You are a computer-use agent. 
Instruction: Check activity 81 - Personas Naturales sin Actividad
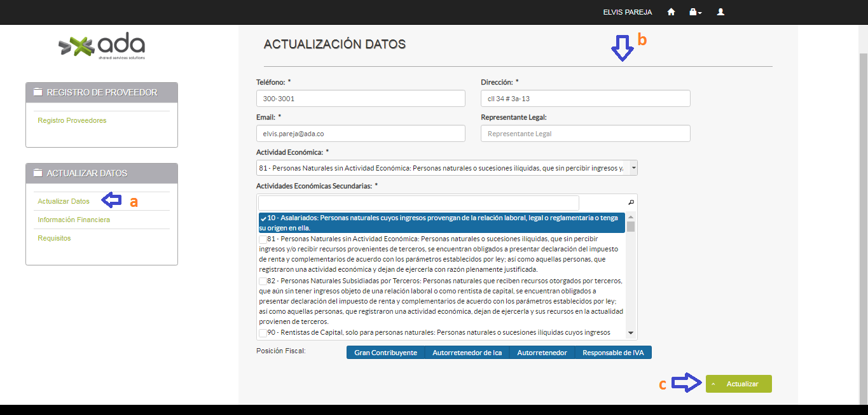263,239
